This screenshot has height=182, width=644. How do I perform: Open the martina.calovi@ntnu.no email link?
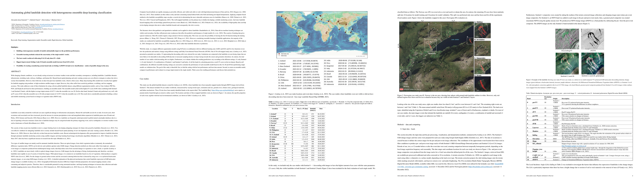(x=59, y=24)
